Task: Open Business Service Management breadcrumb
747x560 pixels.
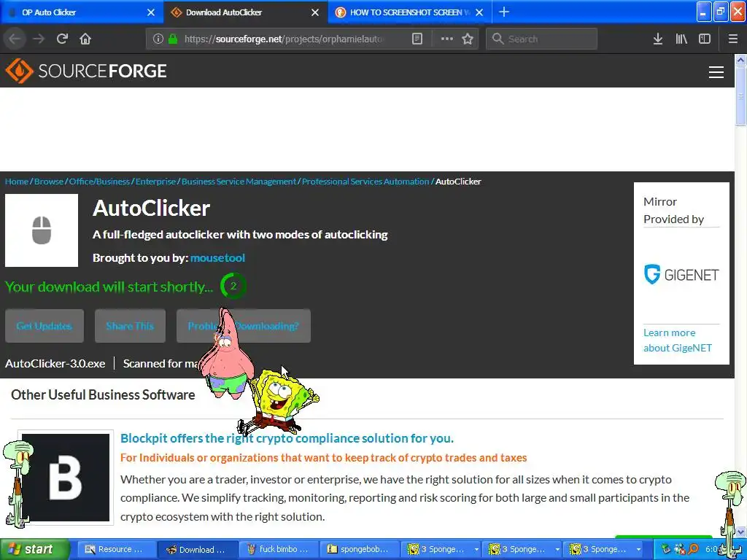Action: pos(239,182)
